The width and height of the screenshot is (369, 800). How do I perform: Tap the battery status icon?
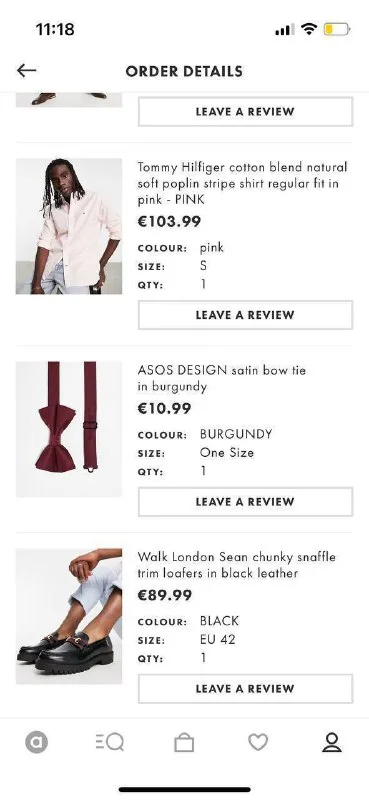click(x=337, y=30)
